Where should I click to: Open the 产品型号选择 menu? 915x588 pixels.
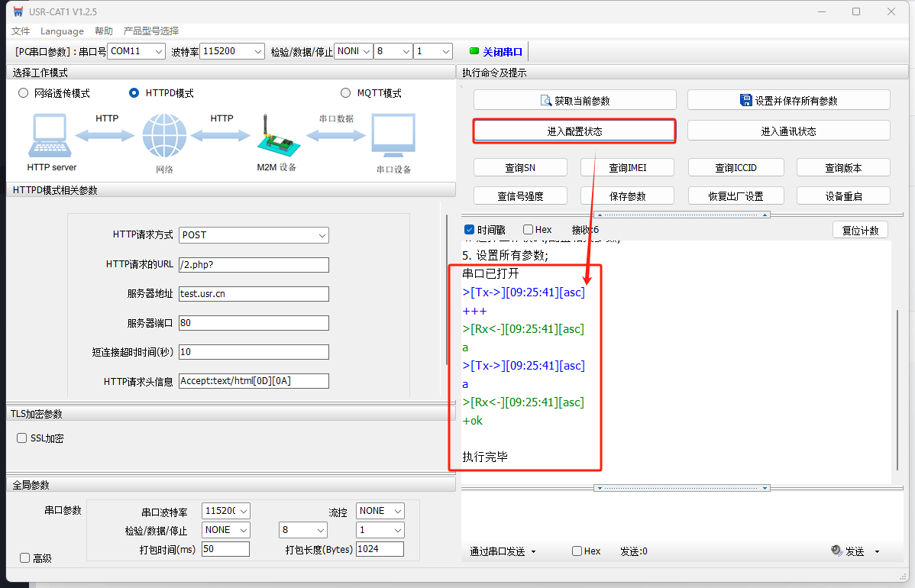click(151, 31)
